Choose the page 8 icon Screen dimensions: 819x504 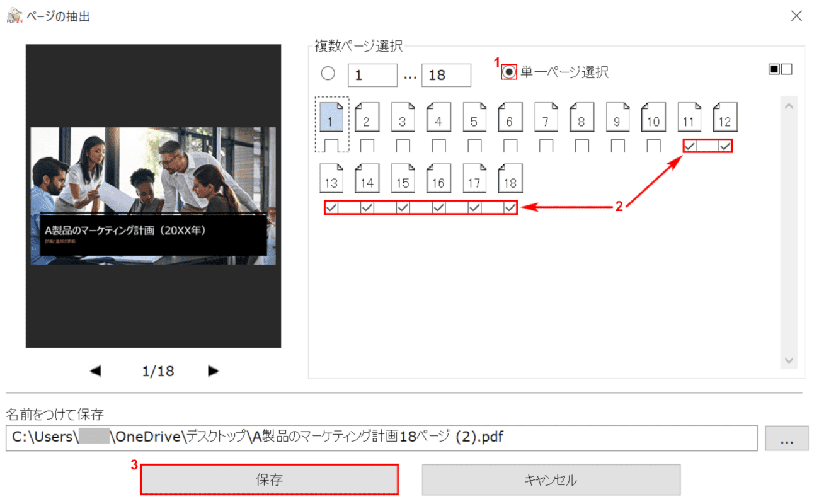click(x=582, y=117)
